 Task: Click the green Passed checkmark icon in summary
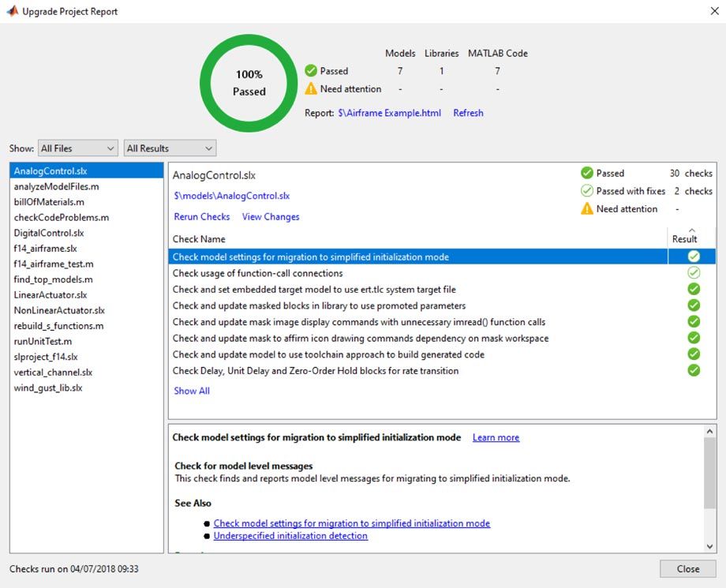click(x=311, y=71)
